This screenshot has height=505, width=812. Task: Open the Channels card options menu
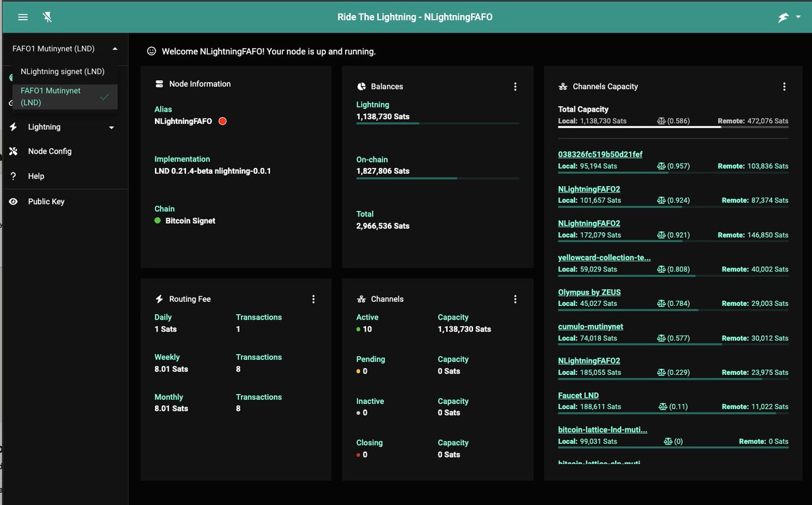click(516, 299)
